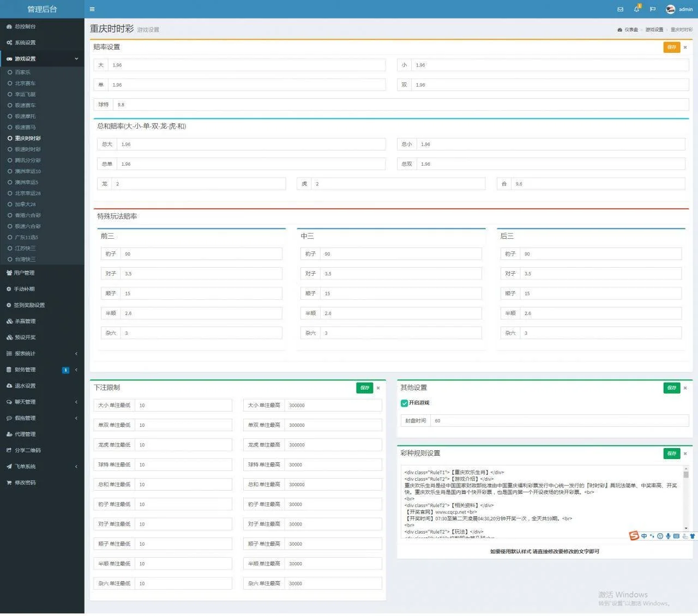This screenshot has width=698, height=616.
Task: Click the flag icon in top bar
Action: pyautogui.click(x=653, y=9)
